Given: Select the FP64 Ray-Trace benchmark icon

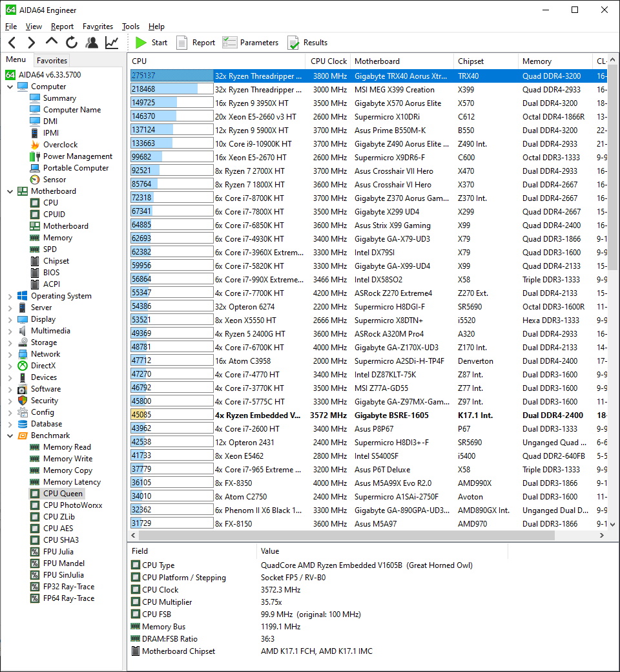Looking at the screenshot, I should click(x=35, y=598).
